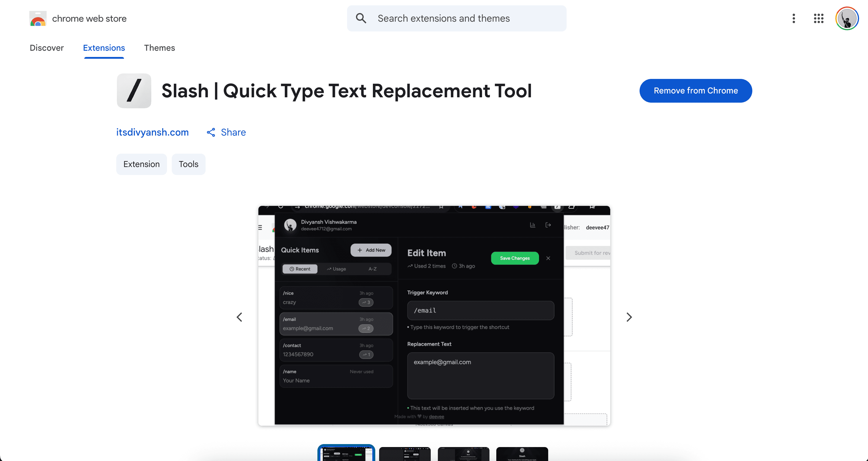Click the Slash extension logo icon
Image resolution: width=868 pixels, height=461 pixels.
pyautogui.click(x=133, y=91)
